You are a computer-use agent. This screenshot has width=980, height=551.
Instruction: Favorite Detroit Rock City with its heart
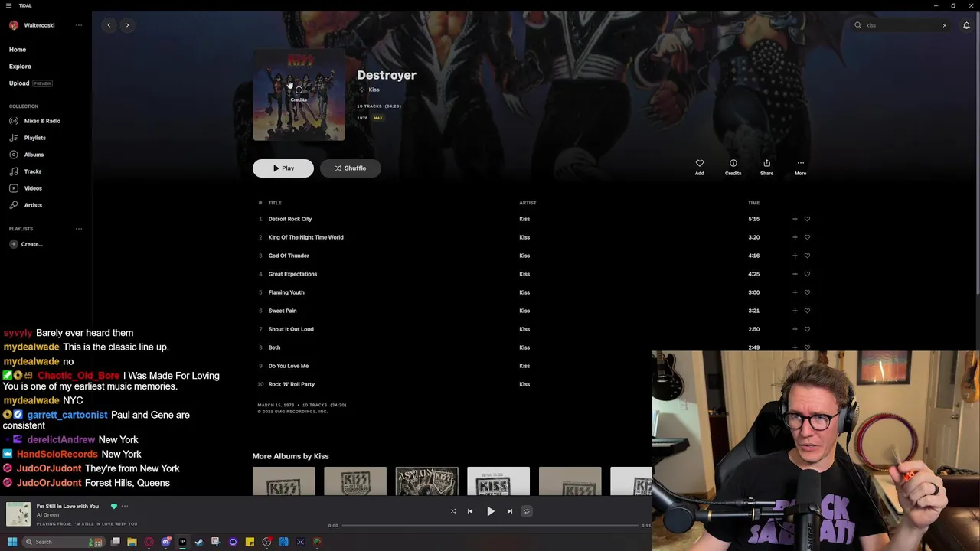click(x=807, y=219)
